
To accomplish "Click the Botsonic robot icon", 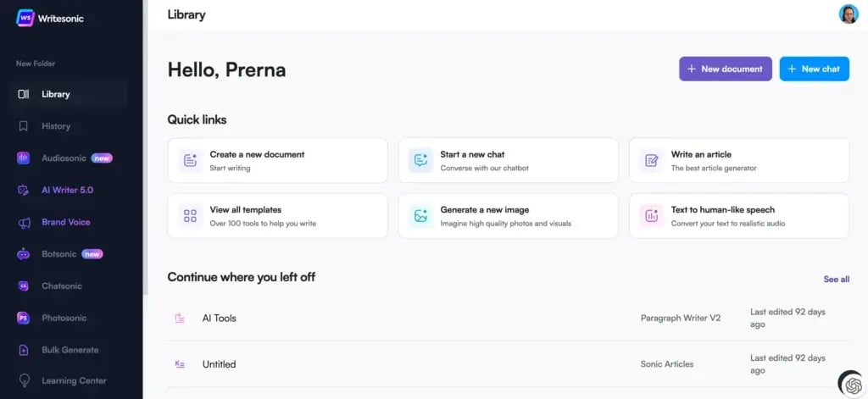I will tap(24, 253).
